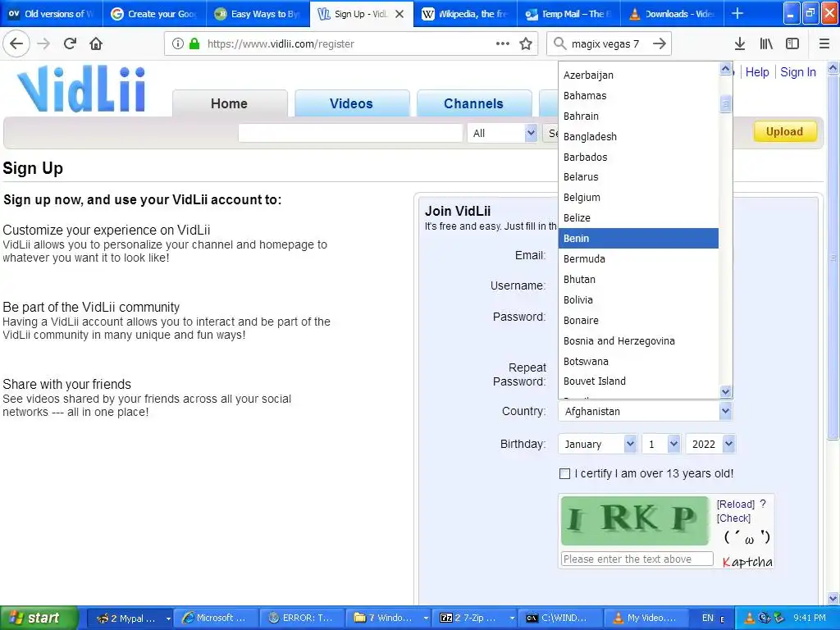This screenshot has width=840, height=630.
Task: Select Belgium in the country list
Action: click(x=638, y=197)
